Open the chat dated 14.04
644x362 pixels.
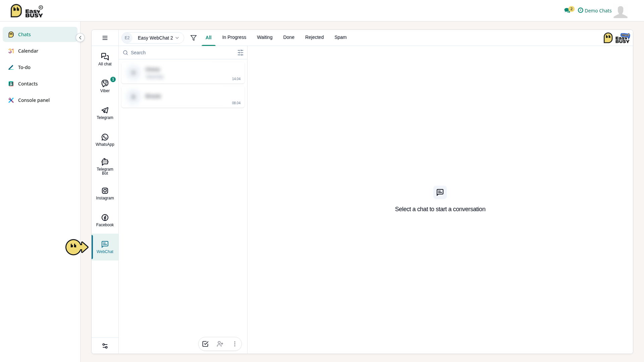point(183,73)
